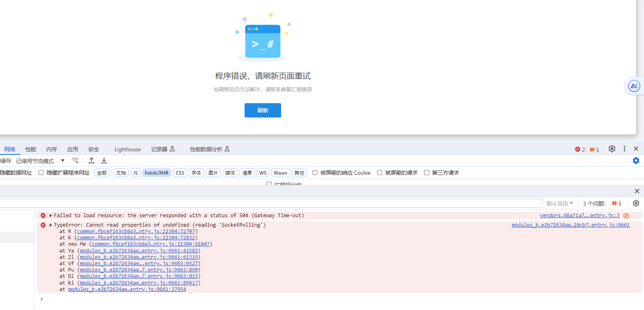Image resolution: width=644 pixels, height=310 pixels.
Task: Go to the 安全 tab
Action: 94,149
